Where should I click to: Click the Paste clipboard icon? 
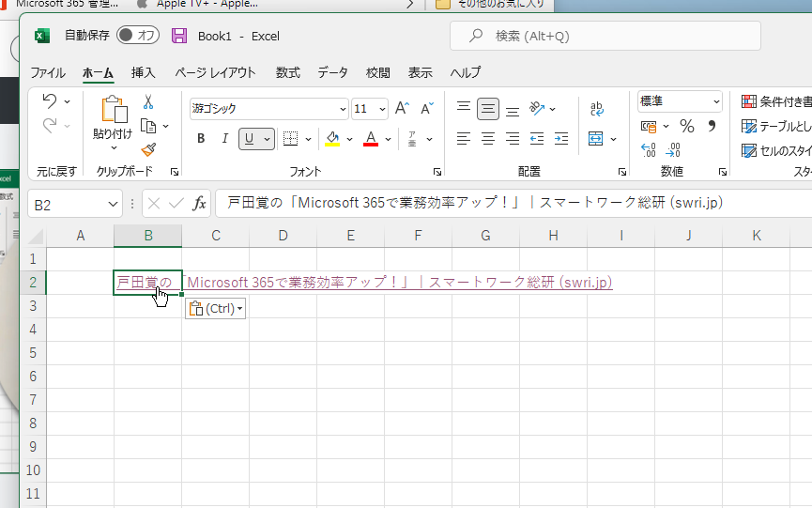114,109
